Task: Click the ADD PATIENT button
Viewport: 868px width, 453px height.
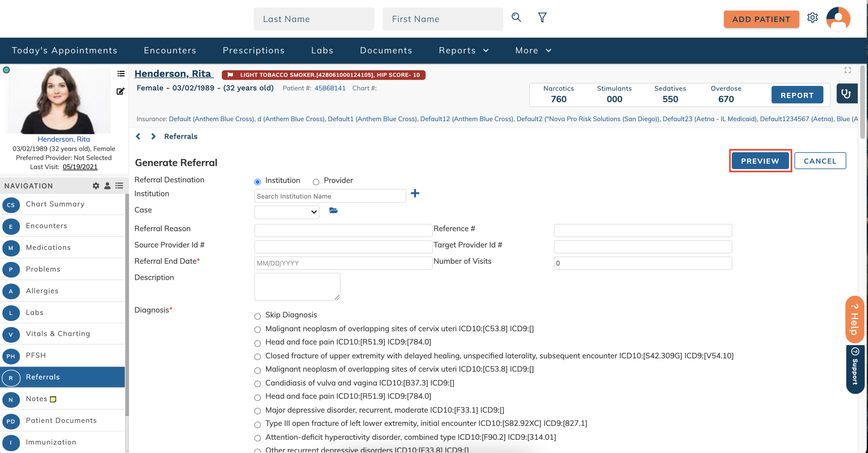Action: 761,19
